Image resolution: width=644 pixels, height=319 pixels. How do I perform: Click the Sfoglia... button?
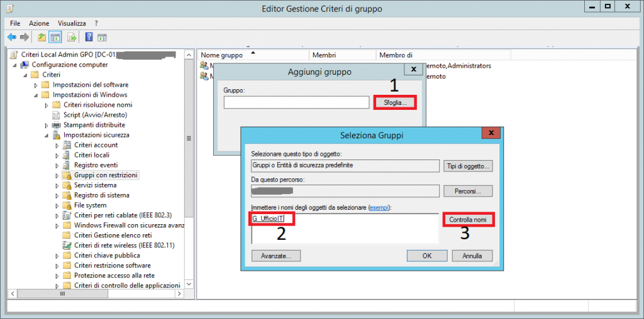394,102
